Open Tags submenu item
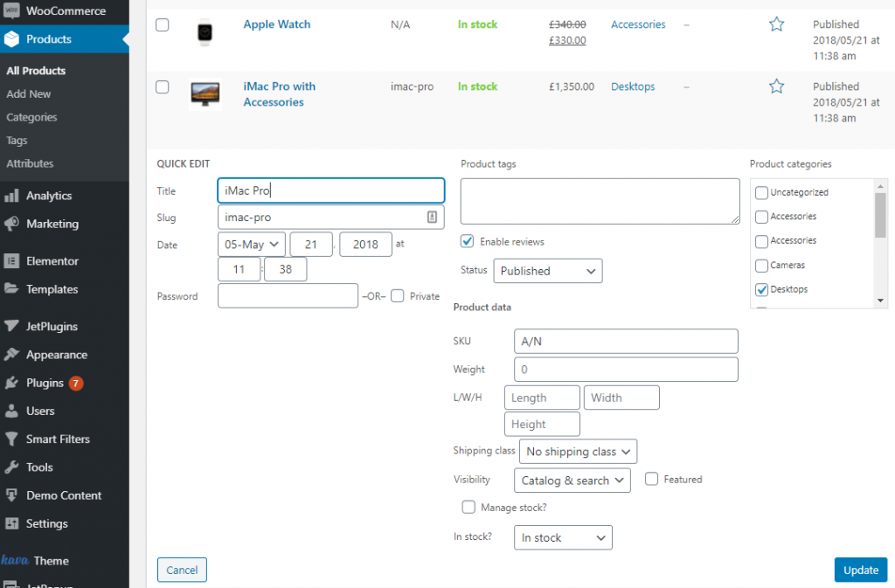Viewport: 895px width, 588px height. (x=17, y=141)
